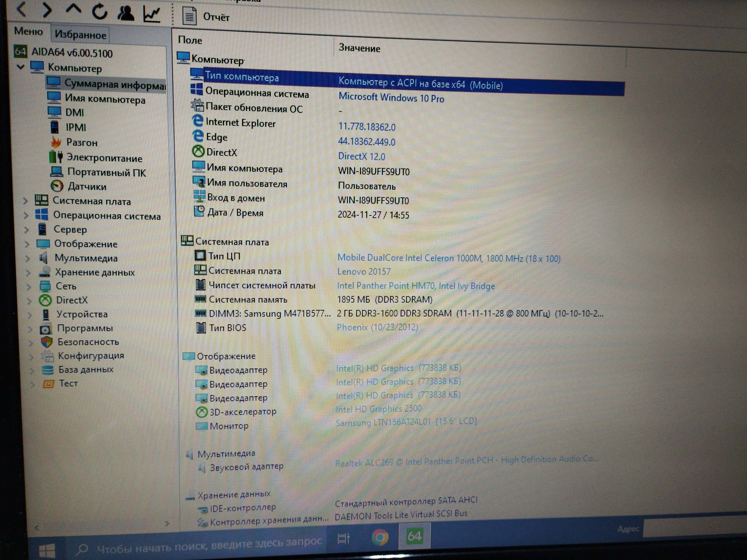This screenshot has height=560, width=747.
Task: Open the Отчёт report button
Action: pos(206,16)
